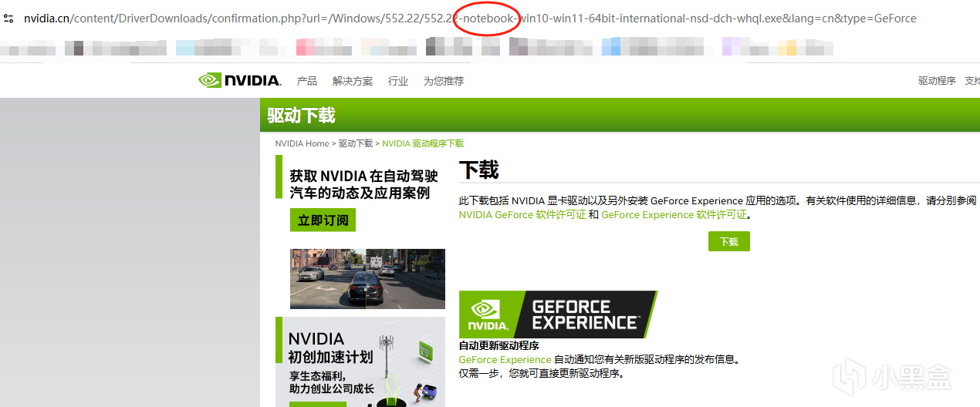The width and height of the screenshot is (980, 407).
Task: Open the 为您推荐 menu
Action: (444, 81)
